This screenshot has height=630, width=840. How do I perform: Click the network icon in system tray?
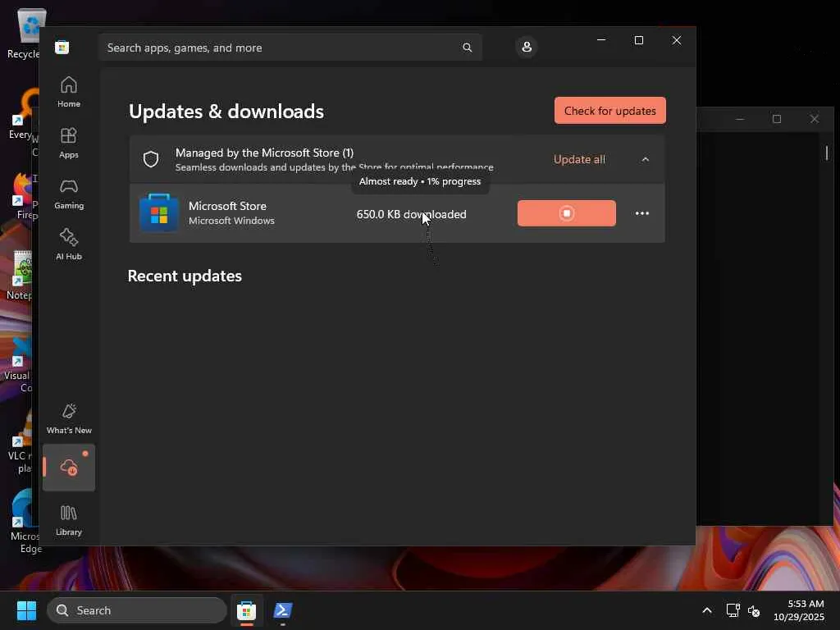733,610
